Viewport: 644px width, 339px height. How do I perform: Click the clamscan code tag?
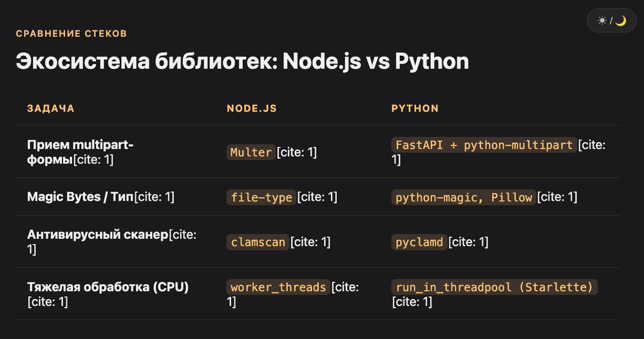click(258, 242)
